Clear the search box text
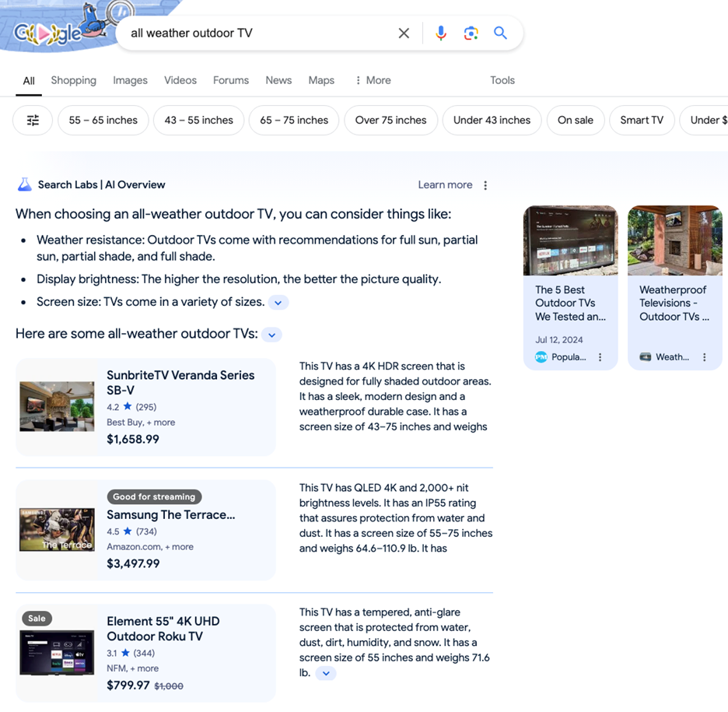 tap(404, 33)
